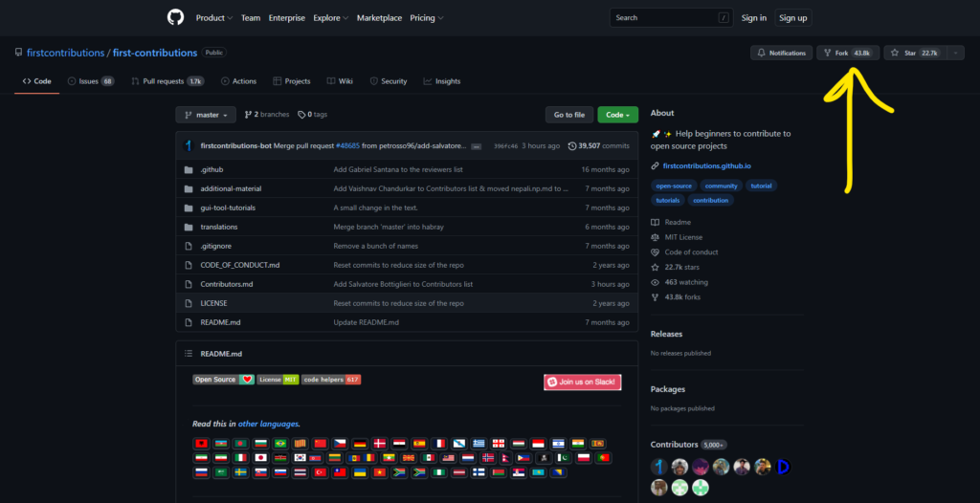The image size is (980, 503).
Task: Open the README.md file row
Action: click(x=407, y=322)
